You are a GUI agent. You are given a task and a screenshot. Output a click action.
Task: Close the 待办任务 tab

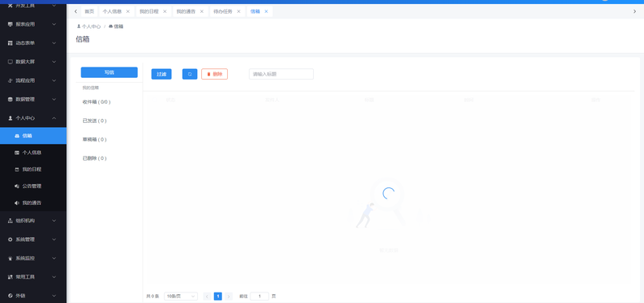coord(238,11)
